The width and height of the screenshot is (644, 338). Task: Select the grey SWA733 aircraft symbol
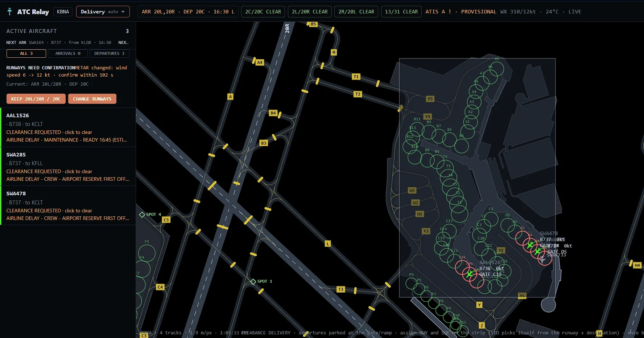542,259
